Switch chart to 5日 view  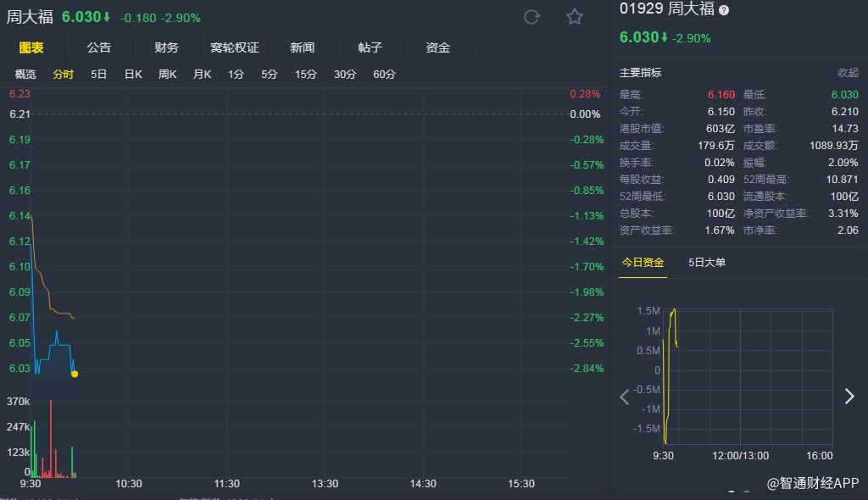pos(99,75)
